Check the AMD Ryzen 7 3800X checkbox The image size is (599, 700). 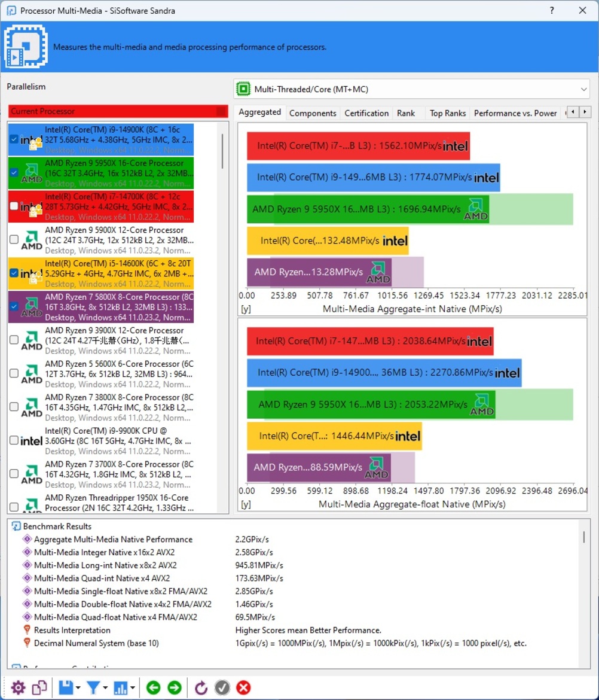point(14,407)
